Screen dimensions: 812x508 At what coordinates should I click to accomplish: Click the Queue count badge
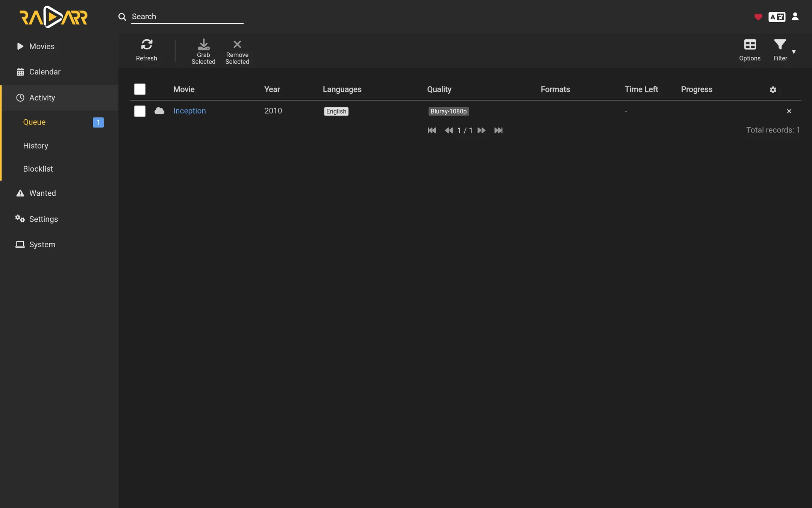coord(98,122)
